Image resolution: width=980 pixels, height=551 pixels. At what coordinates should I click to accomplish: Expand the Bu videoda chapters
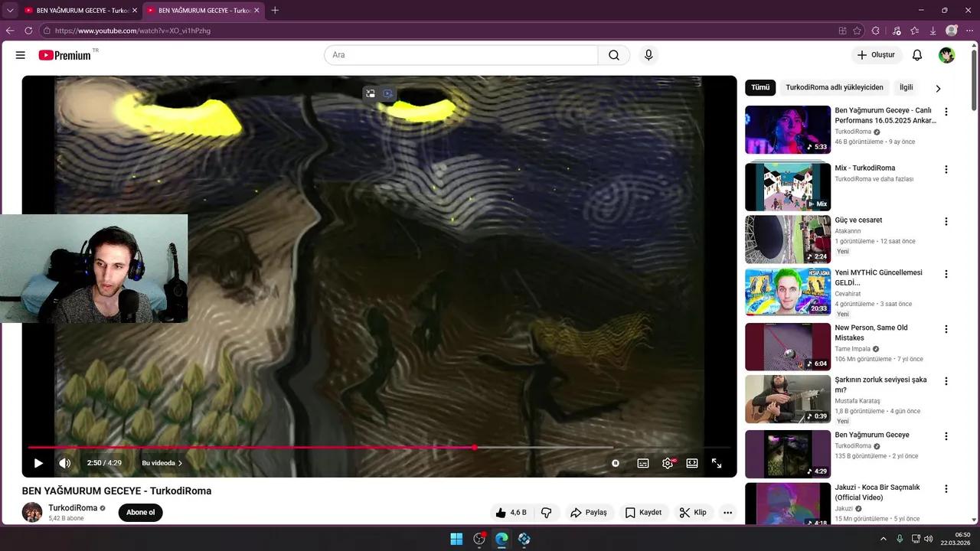click(x=162, y=463)
